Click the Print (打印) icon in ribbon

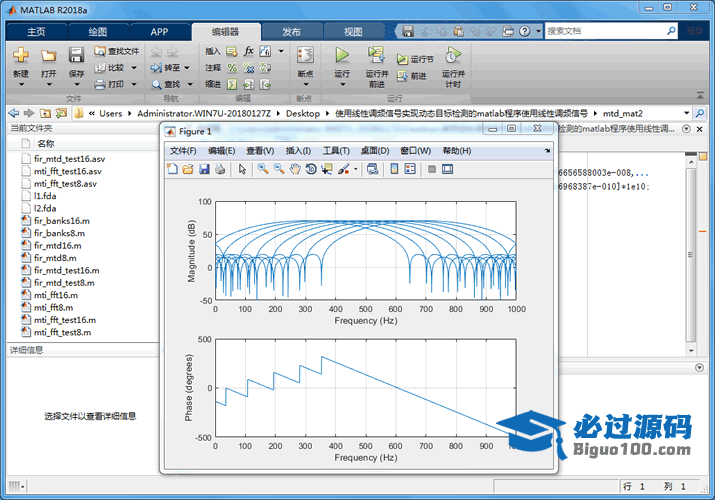click(99, 84)
